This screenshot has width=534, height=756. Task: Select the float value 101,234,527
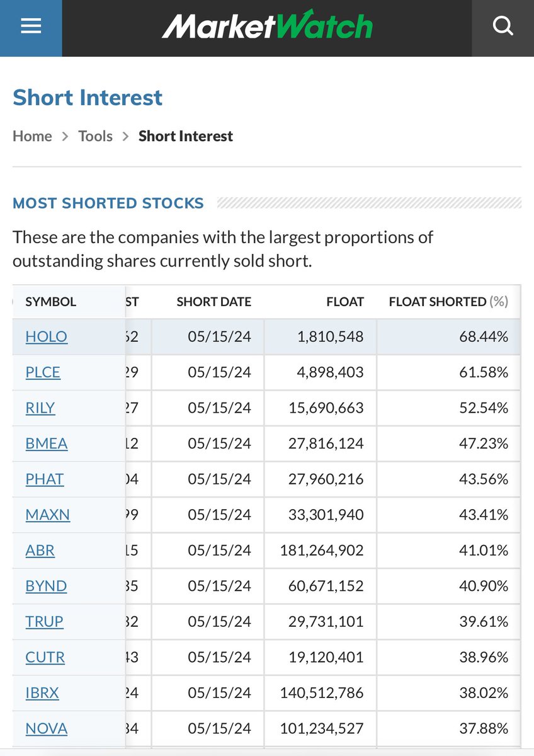coord(322,728)
